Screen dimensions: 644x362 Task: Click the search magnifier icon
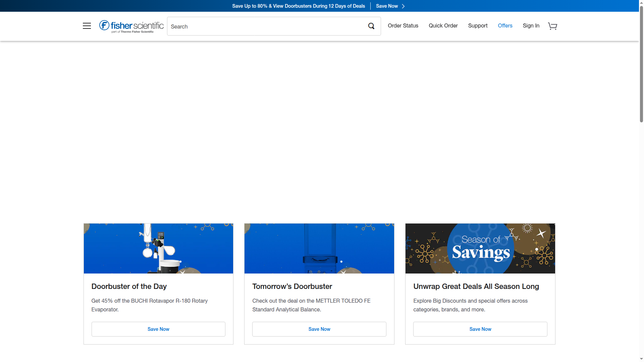pyautogui.click(x=371, y=26)
